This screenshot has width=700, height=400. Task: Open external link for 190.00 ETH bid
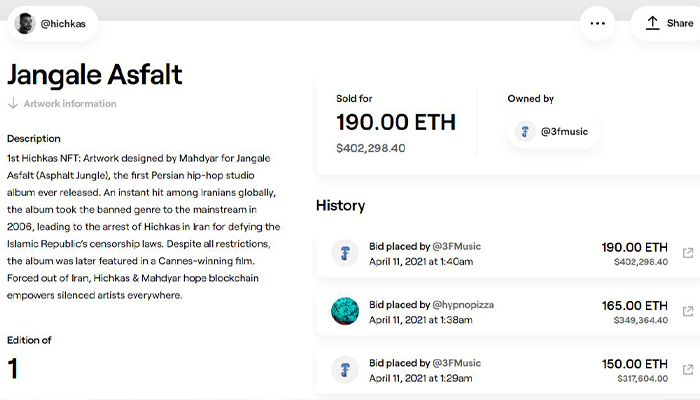[x=687, y=254]
